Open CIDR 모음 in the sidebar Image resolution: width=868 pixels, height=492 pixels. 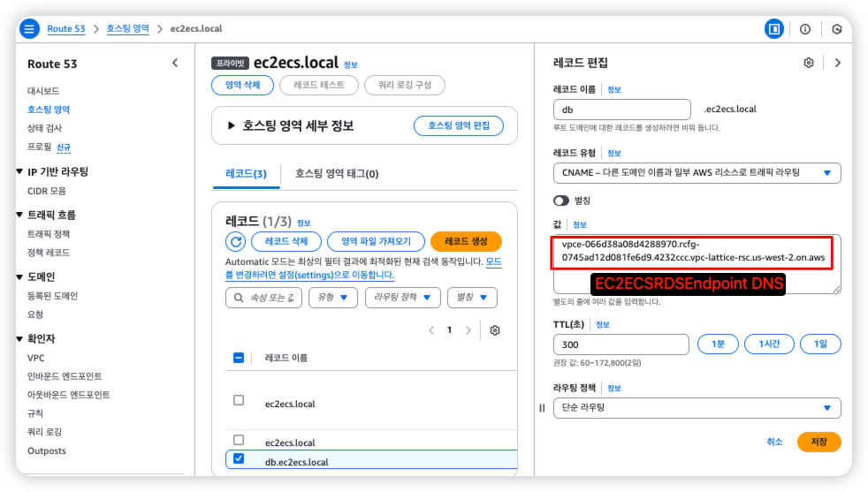click(47, 191)
